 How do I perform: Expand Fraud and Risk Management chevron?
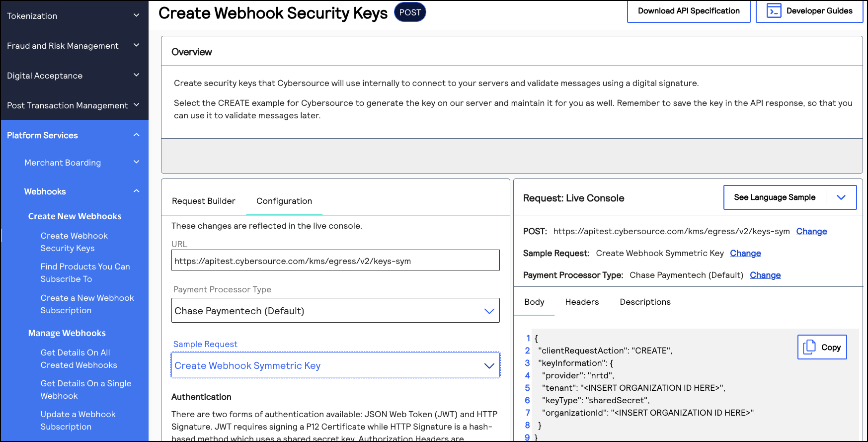(x=136, y=45)
